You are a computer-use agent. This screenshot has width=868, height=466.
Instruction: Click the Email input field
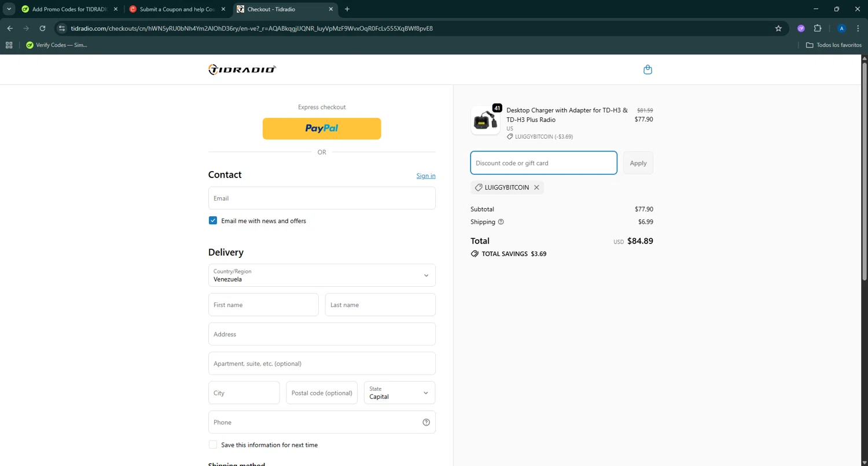322,198
